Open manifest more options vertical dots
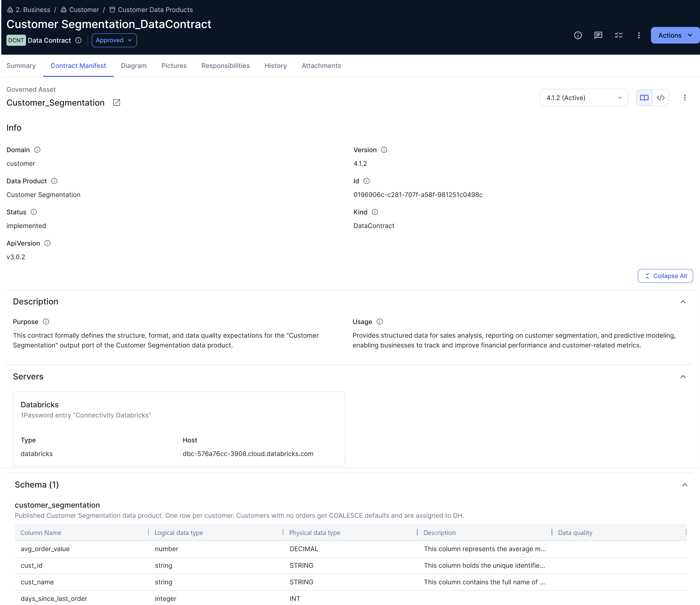This screenshot has width=700, height=605. (x=685, y=98)
